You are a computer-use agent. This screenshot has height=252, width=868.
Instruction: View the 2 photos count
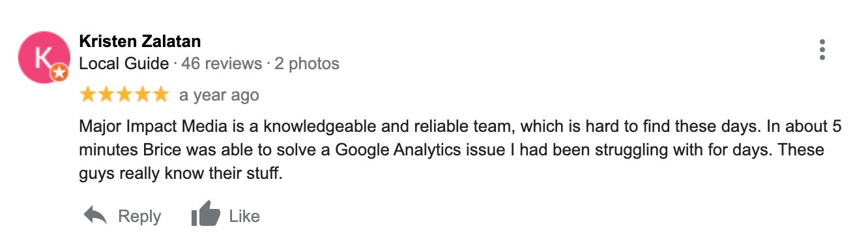[x=306, y=64]
